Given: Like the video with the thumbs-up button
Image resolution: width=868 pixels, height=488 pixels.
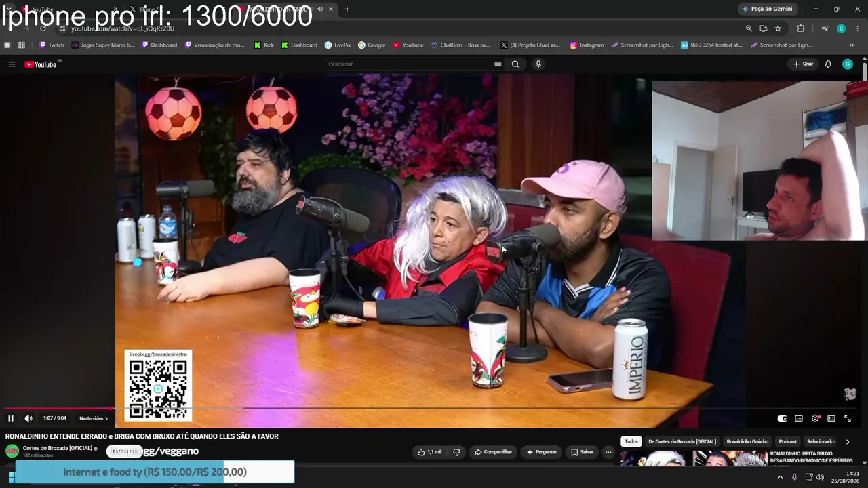Looking at the screenshot, I should [x=430, y=452].
